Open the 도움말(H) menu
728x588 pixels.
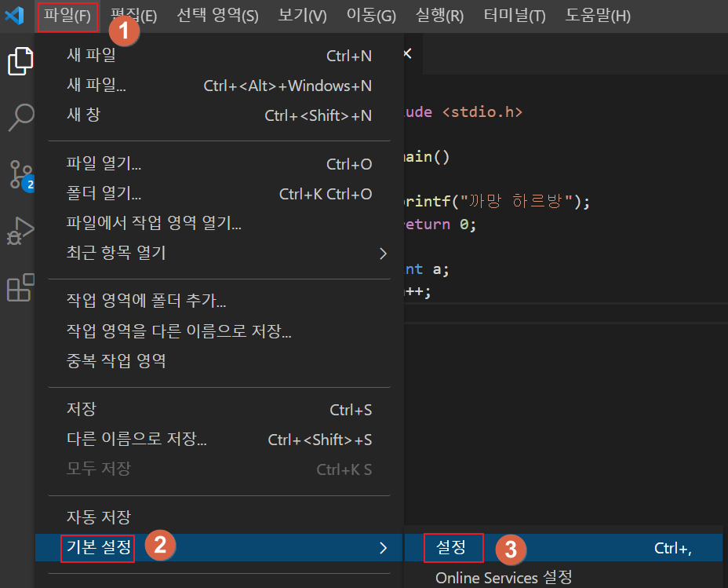(598, 14)
